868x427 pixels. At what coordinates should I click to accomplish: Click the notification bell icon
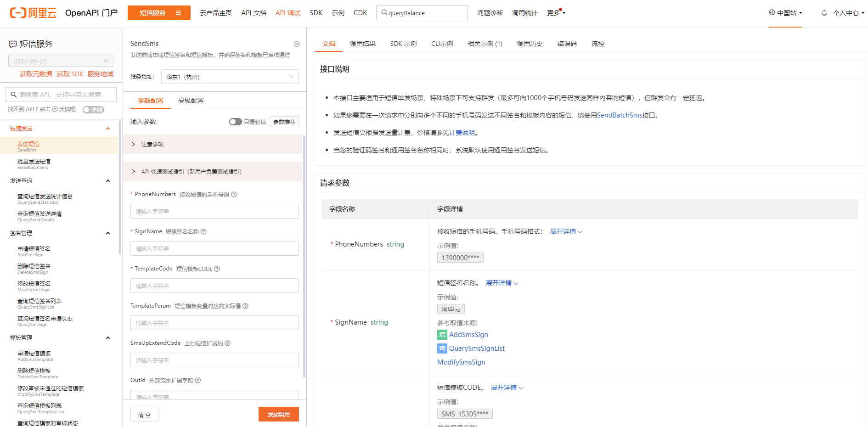[824, 13]
